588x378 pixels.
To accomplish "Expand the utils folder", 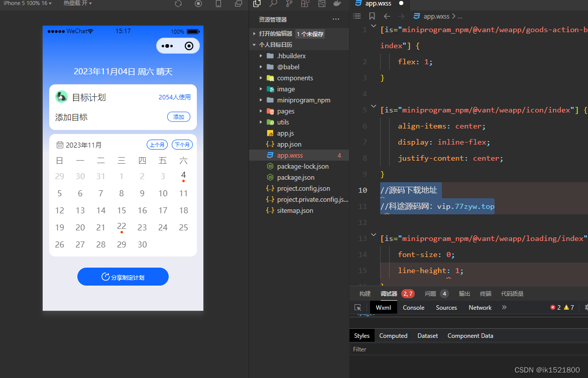I will [x=261, y=122].
